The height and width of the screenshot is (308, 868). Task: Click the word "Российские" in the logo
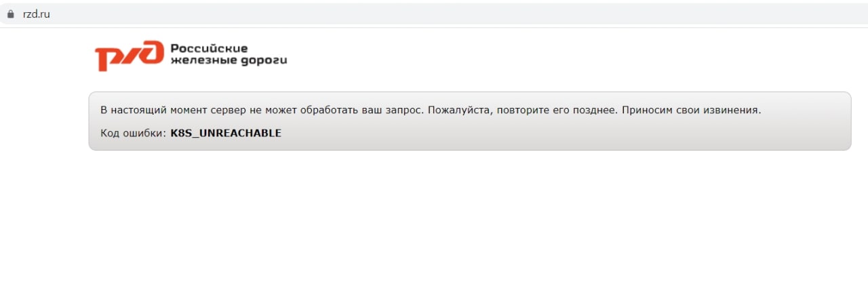tap(209, 48)
